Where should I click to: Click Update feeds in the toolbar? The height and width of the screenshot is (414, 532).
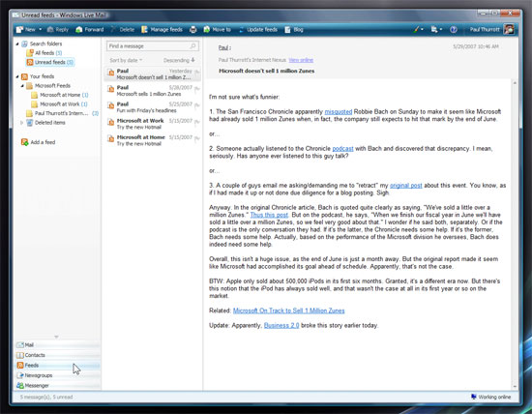coord(258,30)
